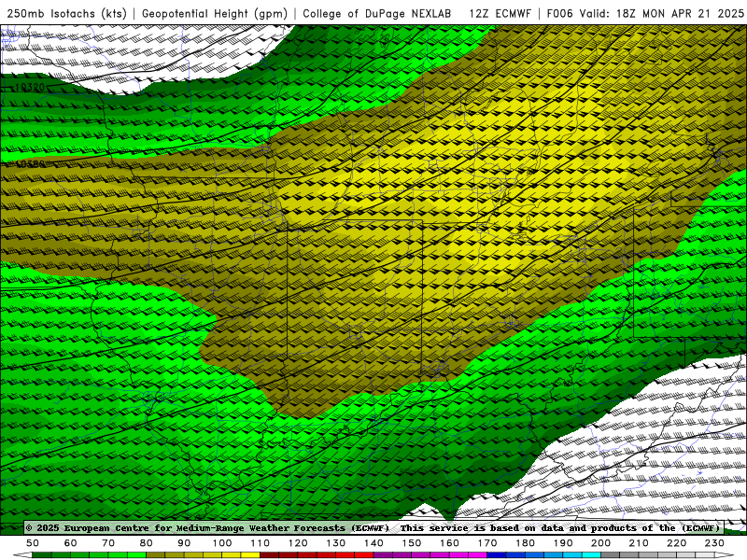The width and height of the screenshot is (747, 560).
Task: Click the right arrow tip of the color bar
Action: [725, 555]
